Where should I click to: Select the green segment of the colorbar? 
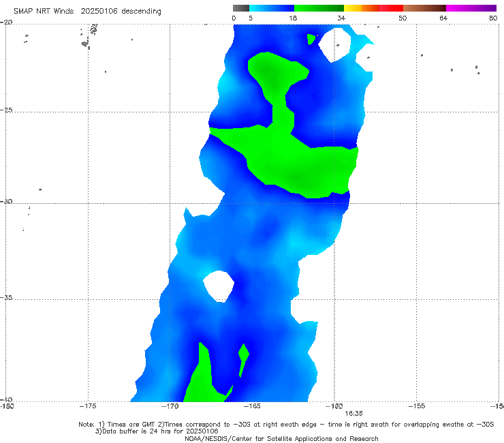click(319, 8)
